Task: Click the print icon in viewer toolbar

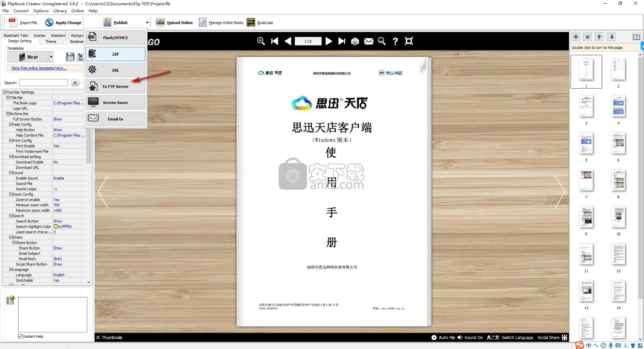Action: (x=355, y=41)
